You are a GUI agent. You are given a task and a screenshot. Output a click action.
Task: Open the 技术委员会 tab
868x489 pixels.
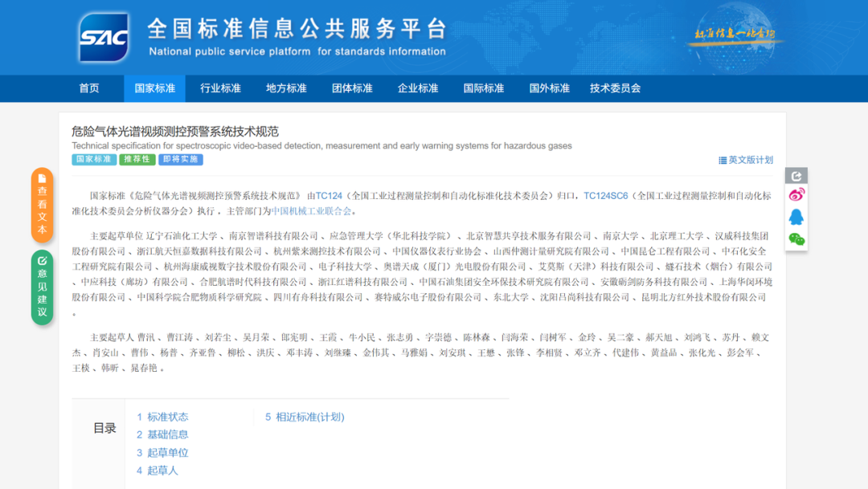pyautogui.click(x=615, y=88)
